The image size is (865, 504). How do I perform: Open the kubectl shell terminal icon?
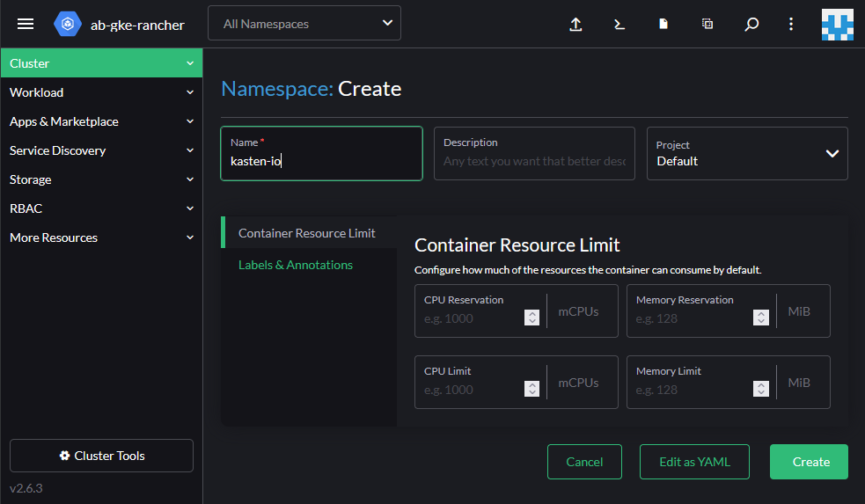click(619, 25)
